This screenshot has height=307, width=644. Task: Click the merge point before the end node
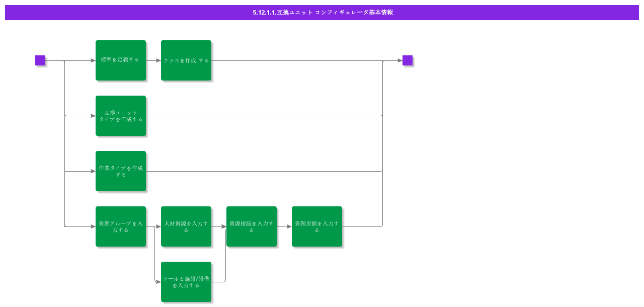382,60
